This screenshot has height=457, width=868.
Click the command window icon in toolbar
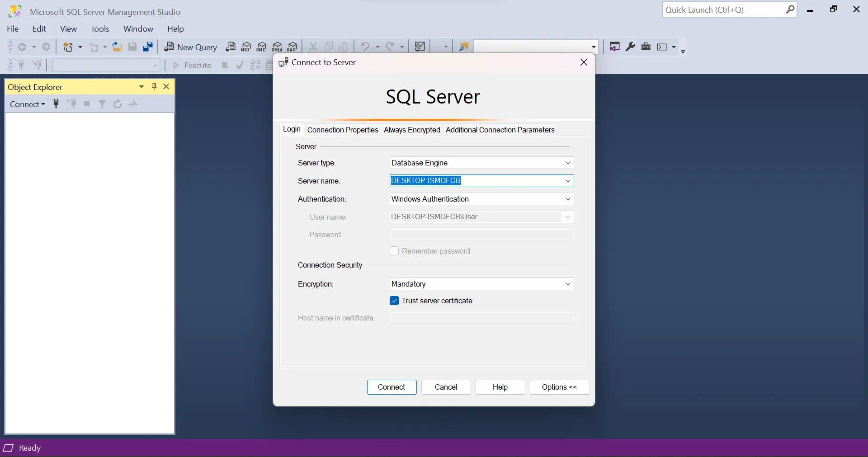(x=662, y=47)
